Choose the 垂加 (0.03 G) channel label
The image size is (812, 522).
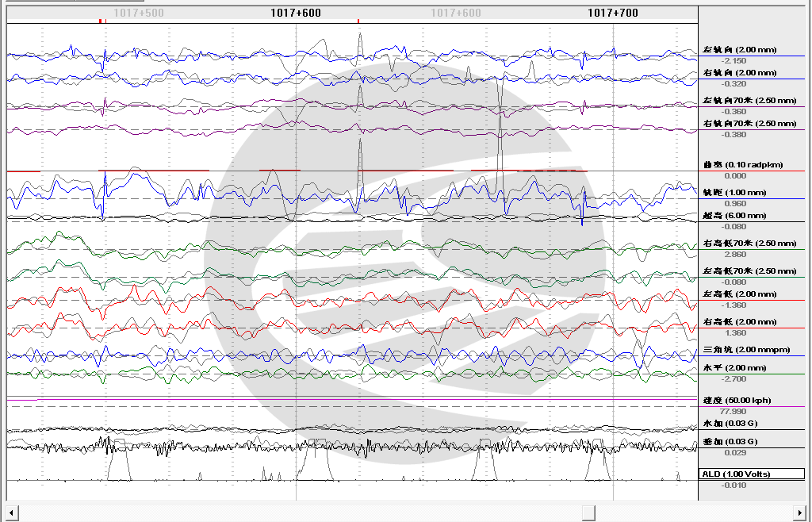click(730, 442)
